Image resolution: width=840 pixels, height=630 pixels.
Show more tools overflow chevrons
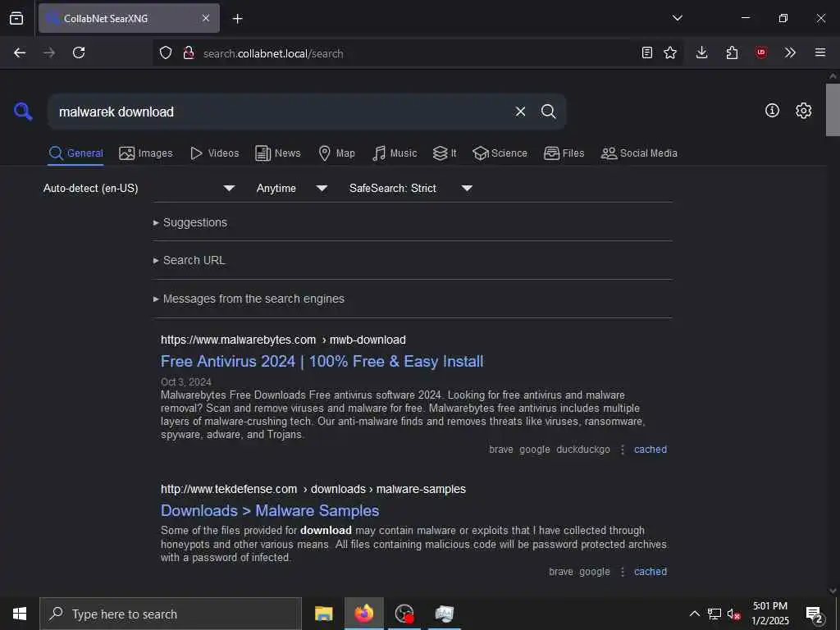[790, 52]
